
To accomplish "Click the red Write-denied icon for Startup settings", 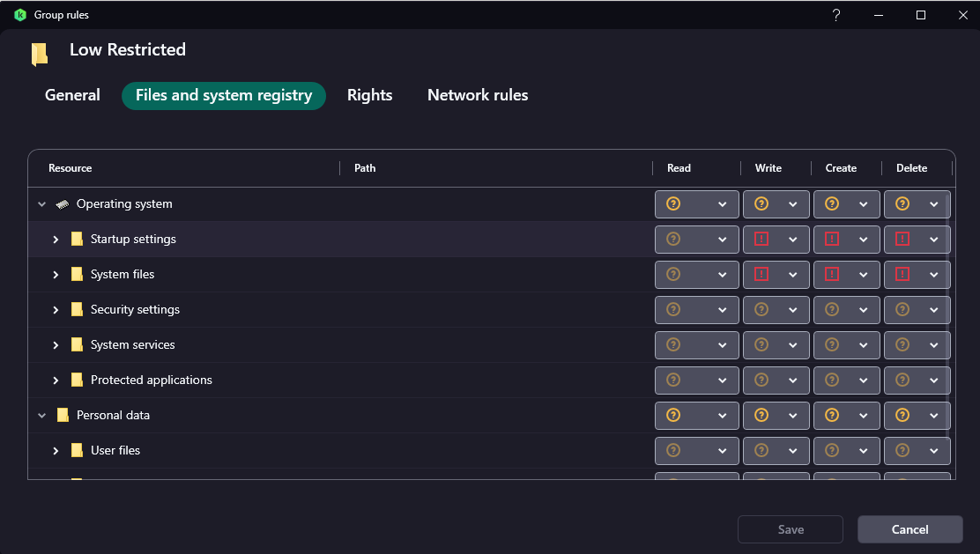I will pos(761,239).
